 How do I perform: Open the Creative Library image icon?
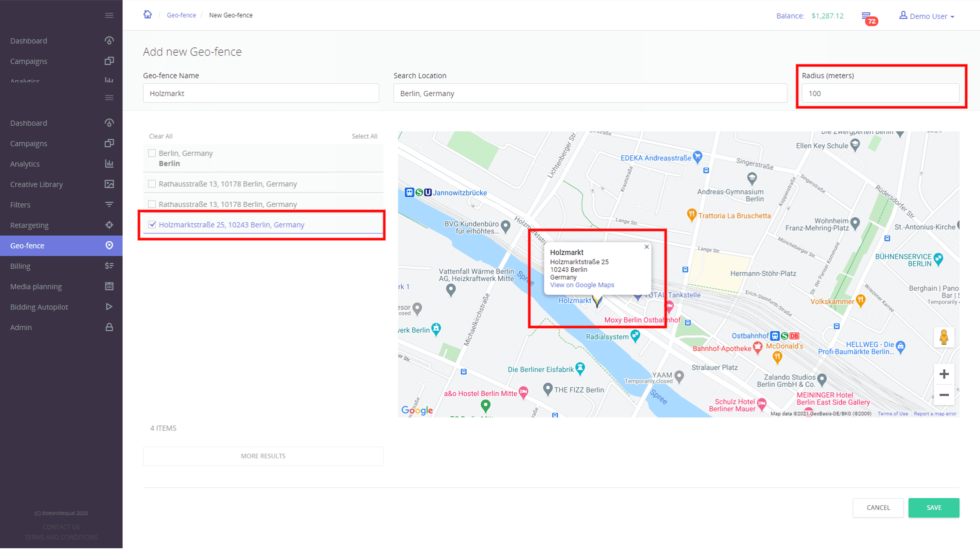click(109, 184)
